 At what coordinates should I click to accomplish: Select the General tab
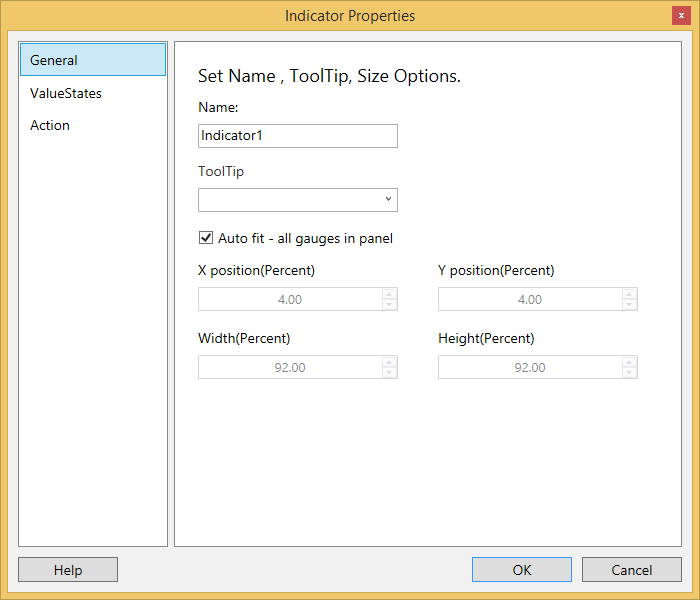[x=92, y=60]
